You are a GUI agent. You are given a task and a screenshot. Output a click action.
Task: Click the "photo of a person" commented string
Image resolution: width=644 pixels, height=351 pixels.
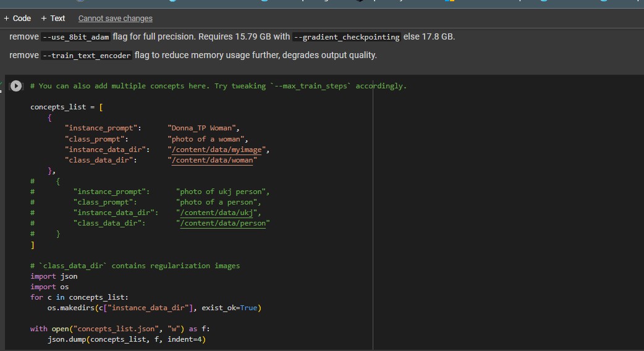pos(216,203)
